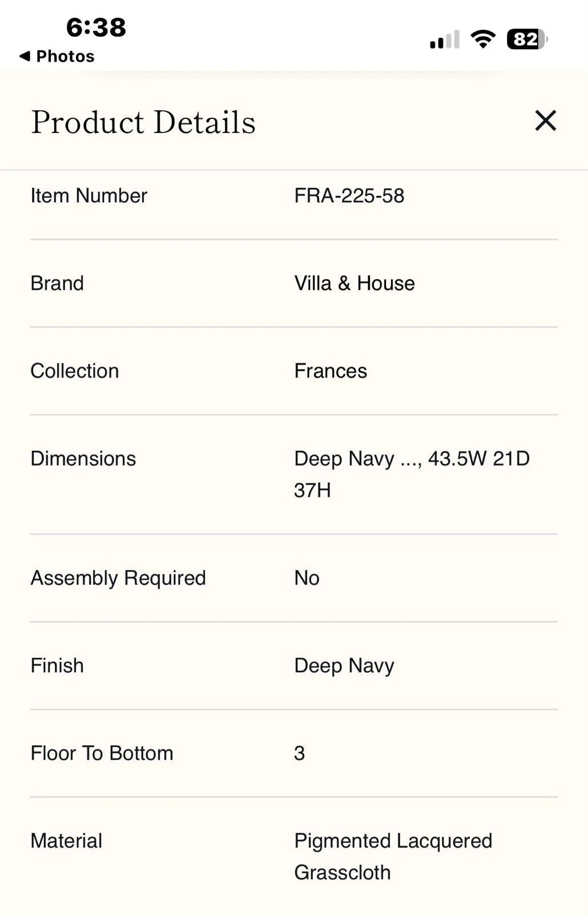Tap the Wi-Fi status icon
Viewport: 588px width, 914px height.
(x=483, y=39)
